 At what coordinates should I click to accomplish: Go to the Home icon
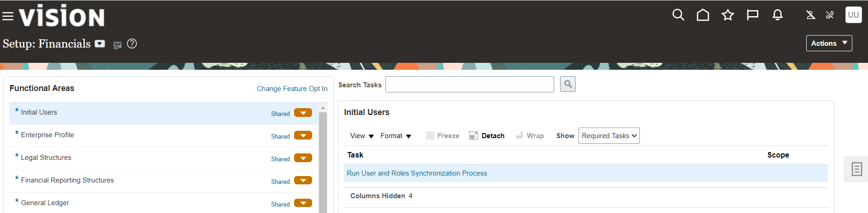pyautogui.click(x=703, y=15)
